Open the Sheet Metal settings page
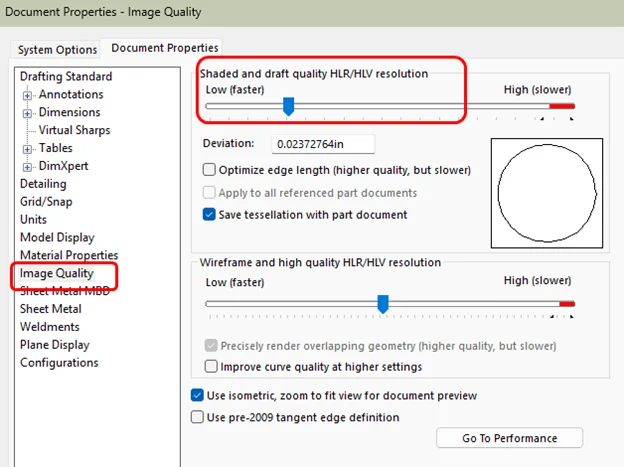The width and height of the screenshot is (624, 467). point(50,309)
